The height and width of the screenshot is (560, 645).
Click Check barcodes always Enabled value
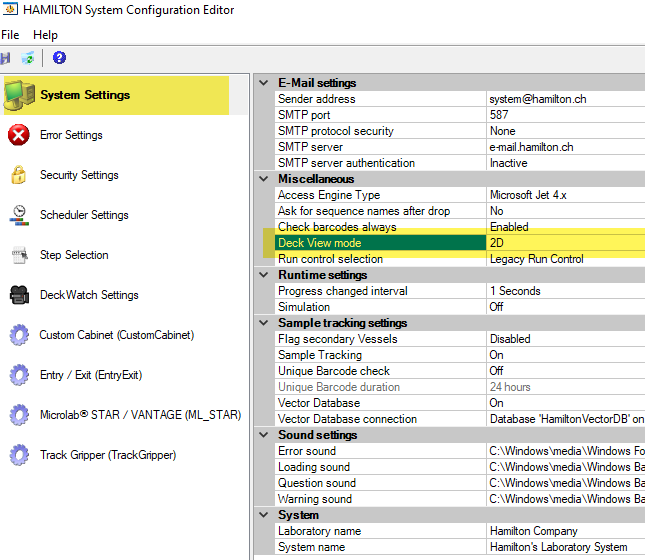[x=509, y=227]
